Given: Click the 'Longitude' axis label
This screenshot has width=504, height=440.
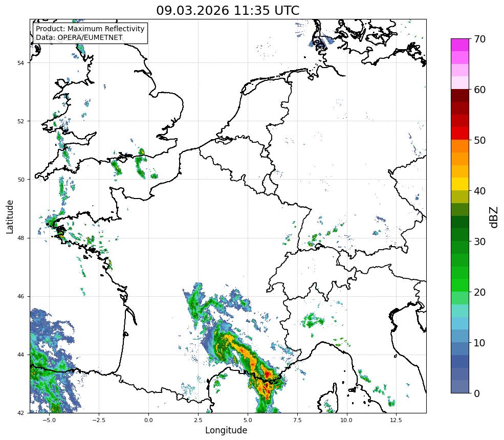Looking at the screenshot, I should point(226,430).
